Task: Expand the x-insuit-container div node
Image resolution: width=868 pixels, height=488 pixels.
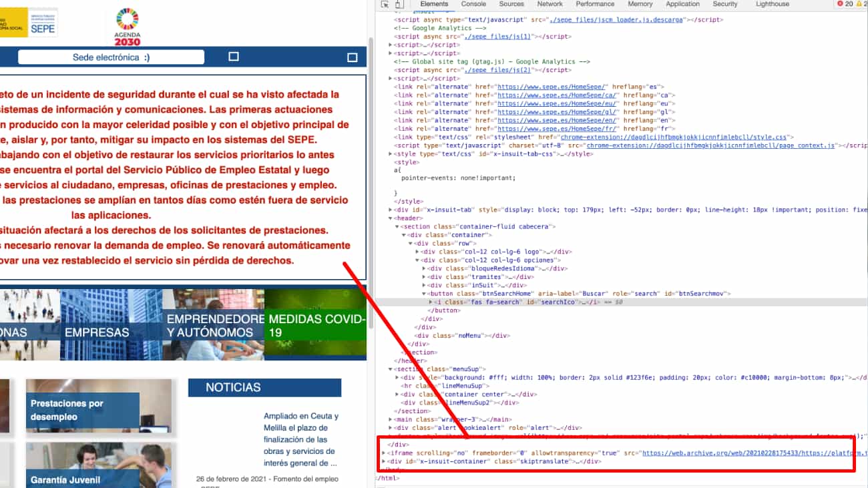Action: pos(383,461)
